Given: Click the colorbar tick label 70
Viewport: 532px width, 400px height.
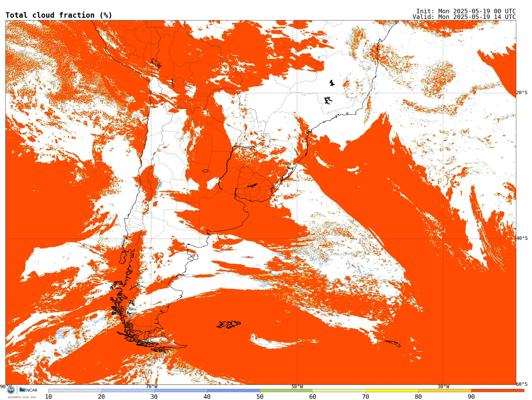Looking at the screenshot, I should point(366,397).
